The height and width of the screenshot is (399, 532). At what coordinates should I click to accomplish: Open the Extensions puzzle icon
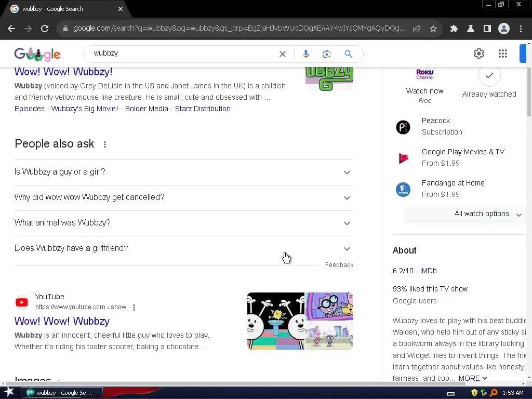pos(454,29)
